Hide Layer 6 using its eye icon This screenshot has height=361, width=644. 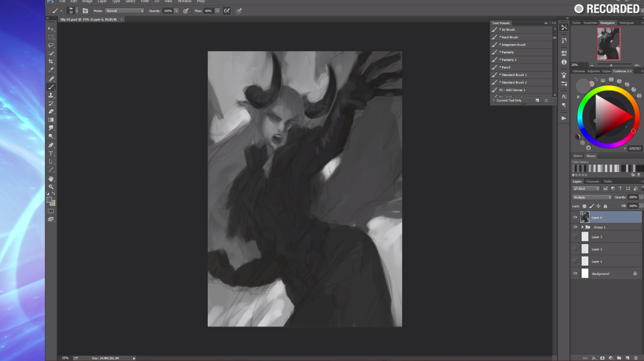coord(575,217)
